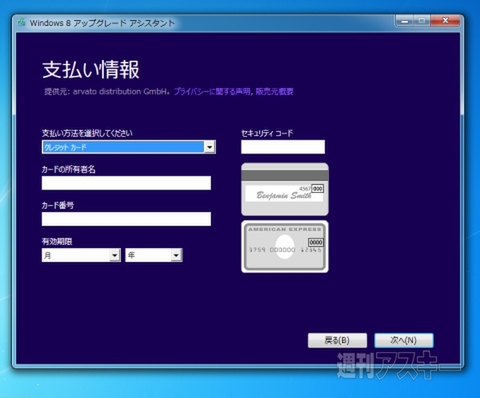
Task: Click the セキュリティ コード label
Action: coord(267,133)
